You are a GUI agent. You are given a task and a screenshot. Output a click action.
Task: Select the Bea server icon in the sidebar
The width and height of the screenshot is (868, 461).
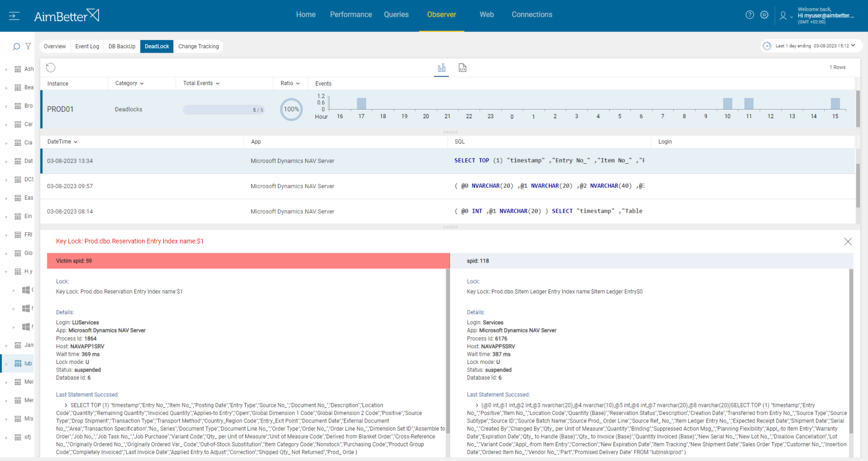click(18, 88)
